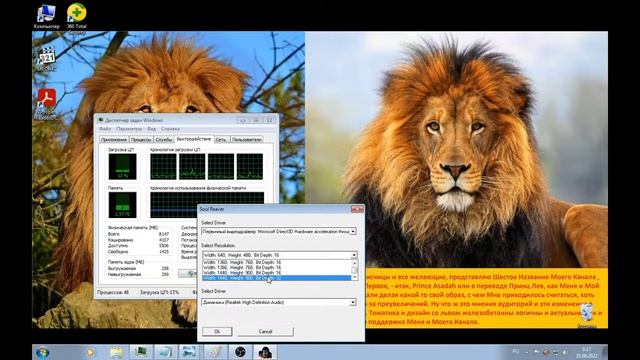640x360 pixels.
Task: Confirm with the Ok button in Soul Reaver
Action: 217,331
